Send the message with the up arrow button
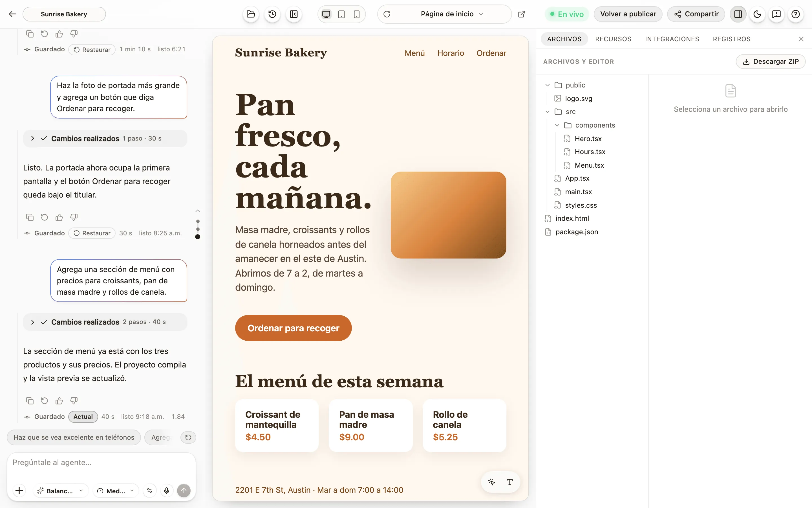The image size is (812, 508). coord(184,491)
